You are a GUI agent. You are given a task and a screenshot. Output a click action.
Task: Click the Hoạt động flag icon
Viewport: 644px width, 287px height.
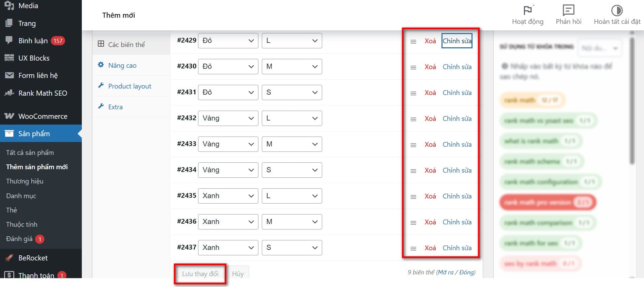527,10
